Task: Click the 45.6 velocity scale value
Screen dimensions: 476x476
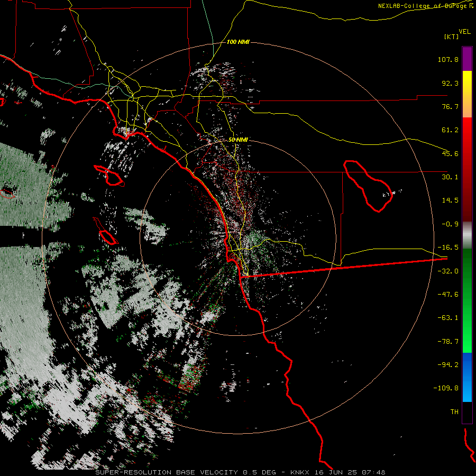Action: tap(450, 153)
